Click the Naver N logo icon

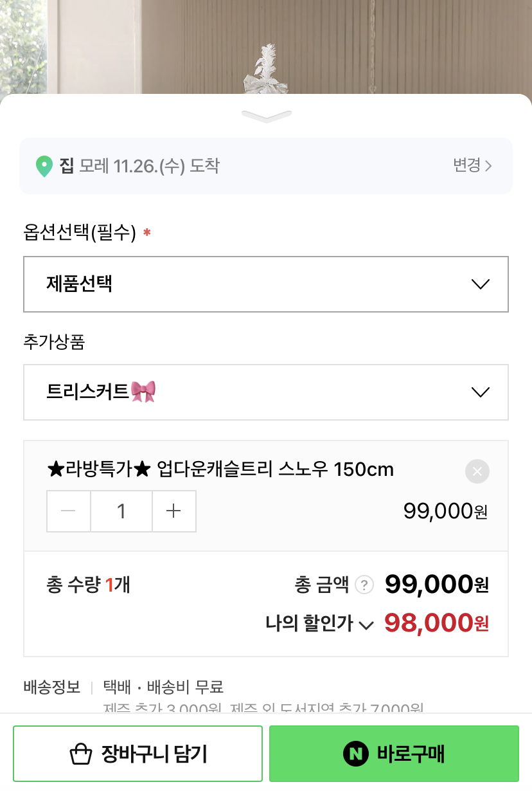pyautogui.click(x=355, y=754)
